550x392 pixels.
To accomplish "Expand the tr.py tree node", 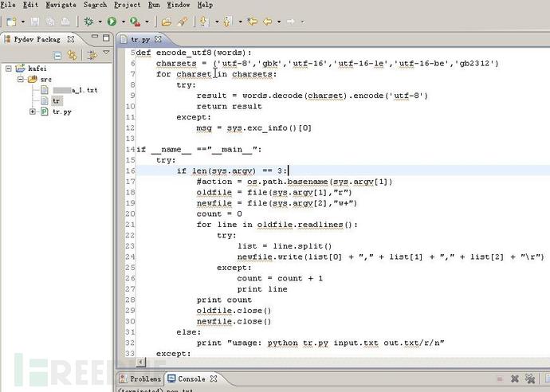I will point(33,112).
